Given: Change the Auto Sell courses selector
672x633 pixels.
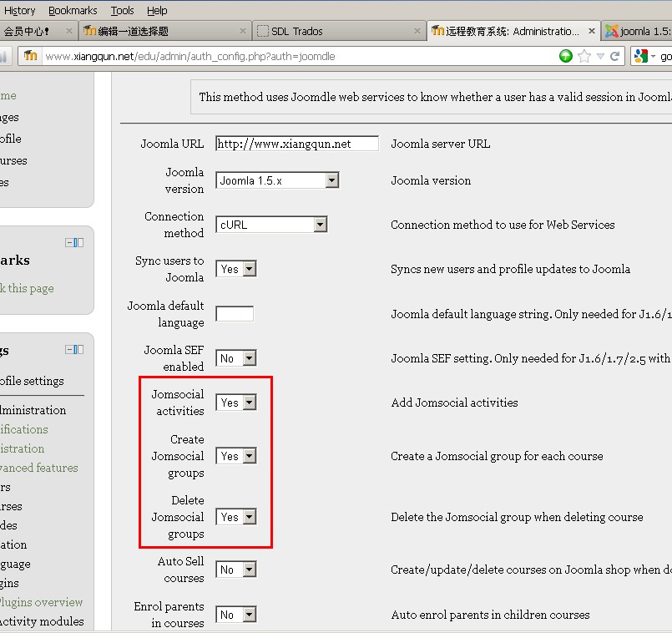Looking at the screenshot, I should click(x=249, y=570).
